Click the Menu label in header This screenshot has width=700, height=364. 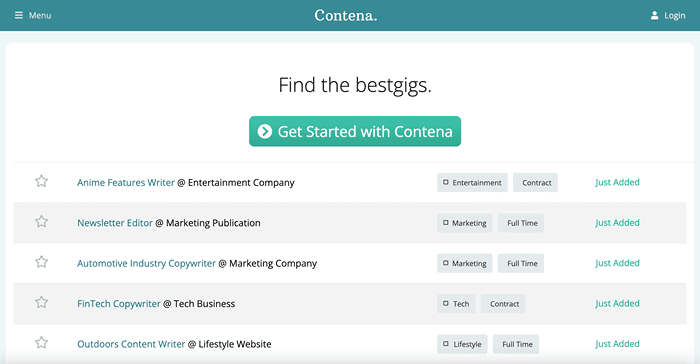[x=40, y=15]
